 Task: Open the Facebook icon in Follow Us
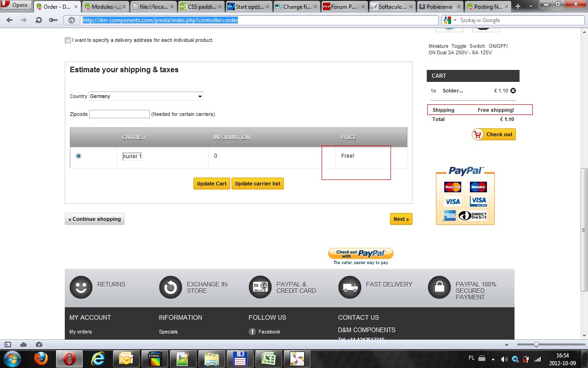pyautogui.click(x=252, y=332)
